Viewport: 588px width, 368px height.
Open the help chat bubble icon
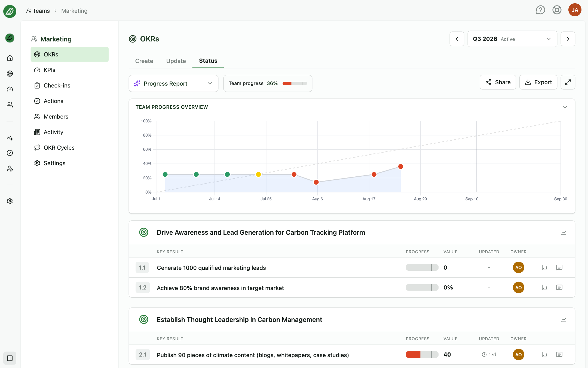[540, 10]
